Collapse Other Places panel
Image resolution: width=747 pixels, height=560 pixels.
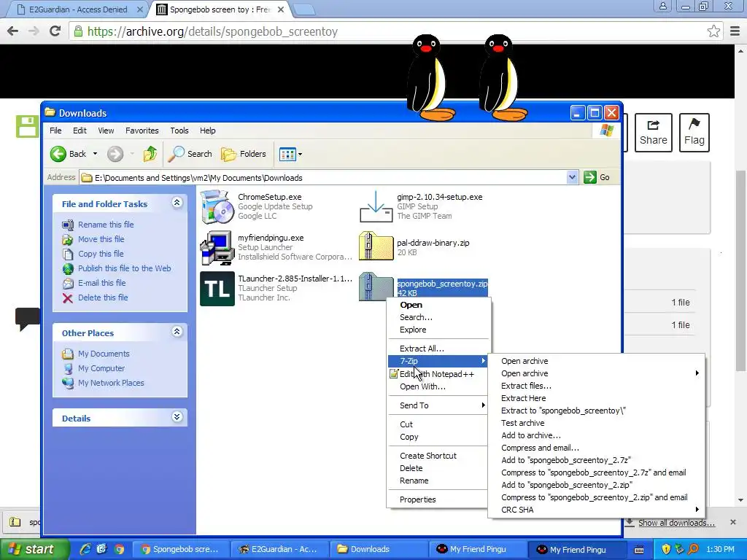(x=177, y=332)
